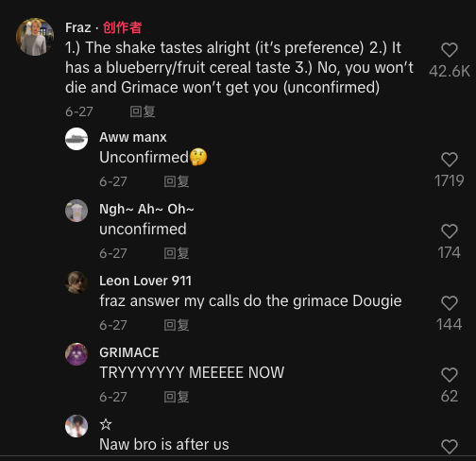Reply to Leon Lover 911's comment
Viewport: 476px width, 461px height.
click(177, 325)
